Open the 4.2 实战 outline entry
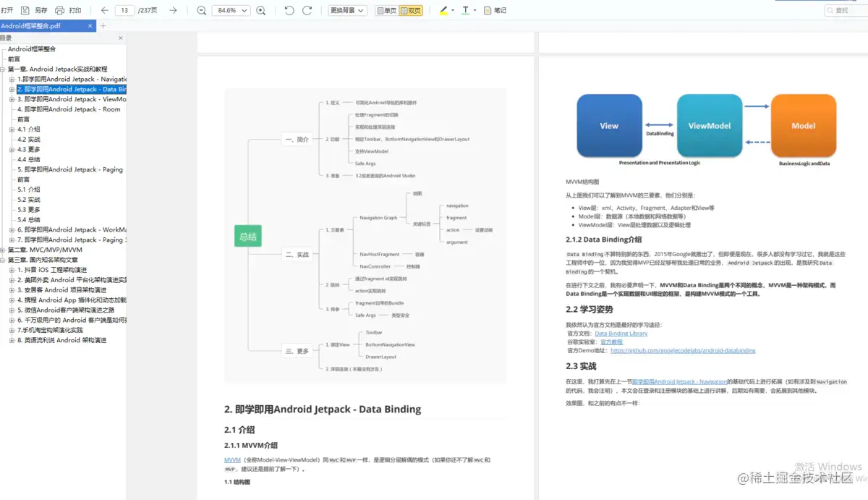868x500 pixels. pos(29,140)
